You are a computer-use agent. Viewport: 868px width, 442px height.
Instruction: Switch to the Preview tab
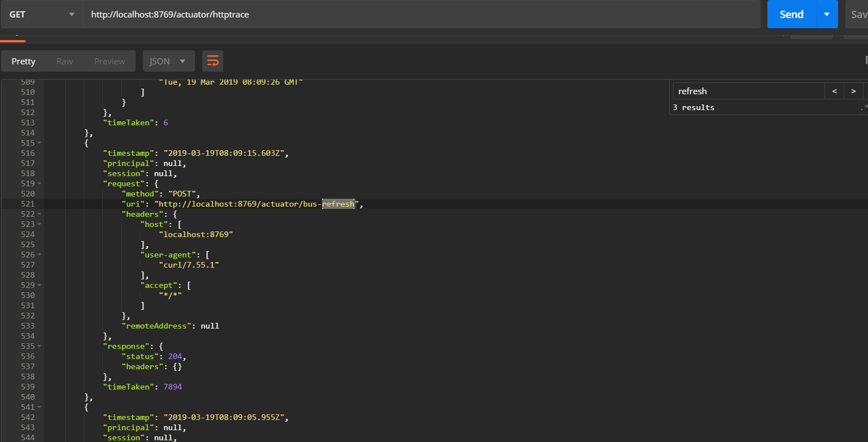coord(110,61)
